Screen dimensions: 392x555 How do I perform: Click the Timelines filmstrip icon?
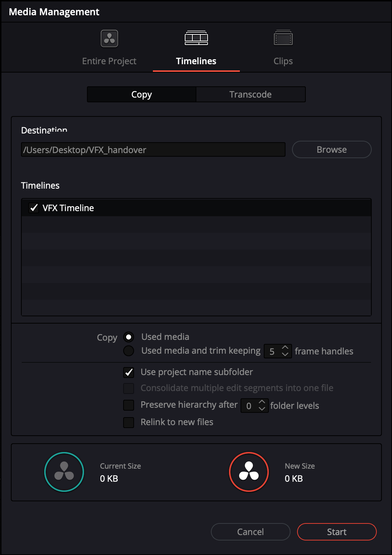pyautogui.click(x=196, y=38)
